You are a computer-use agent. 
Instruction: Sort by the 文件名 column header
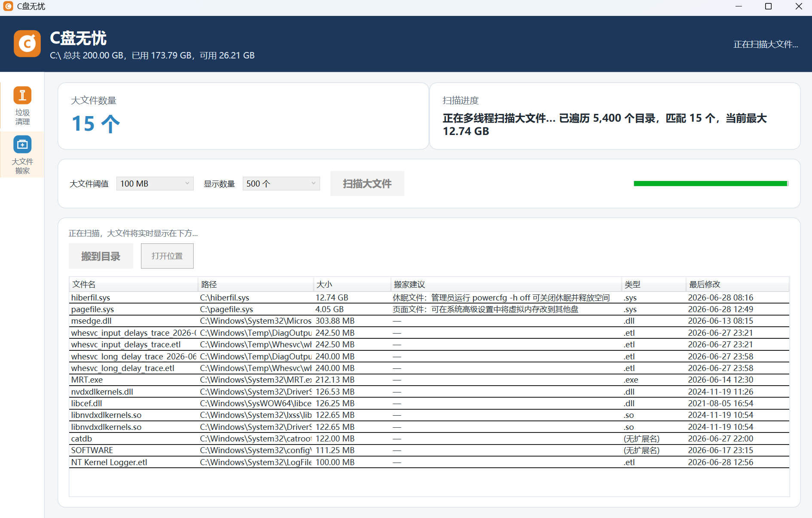[133, 284]
